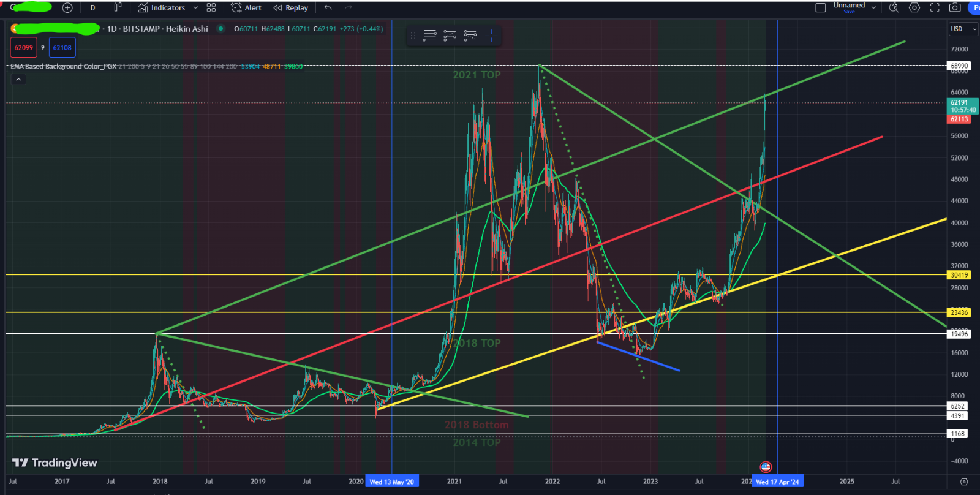Select the third line tool icon in the floating toolbar

pyautogui.click(x=470, y=36)
